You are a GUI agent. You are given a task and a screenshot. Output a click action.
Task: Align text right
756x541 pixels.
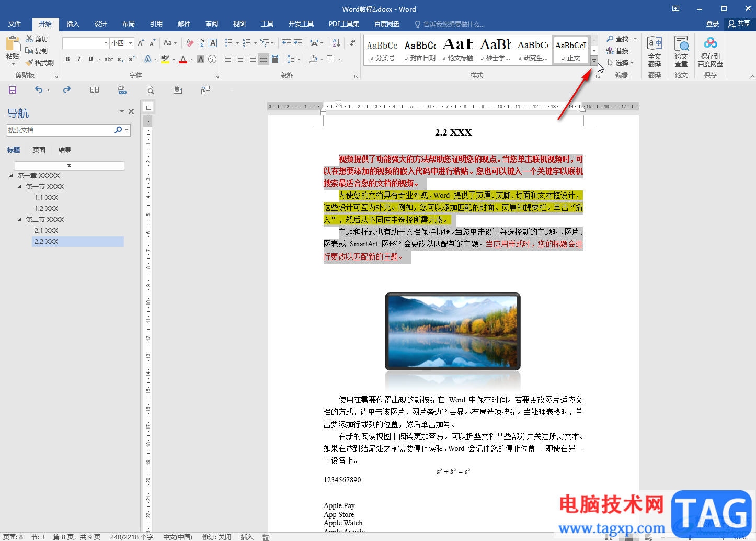click(252, 59)
